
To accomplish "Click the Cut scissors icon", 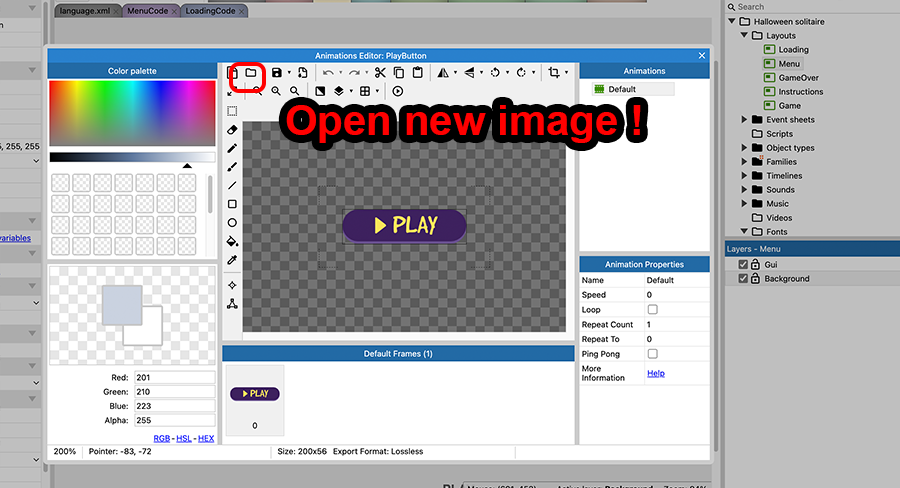I will tap(380, 73).
